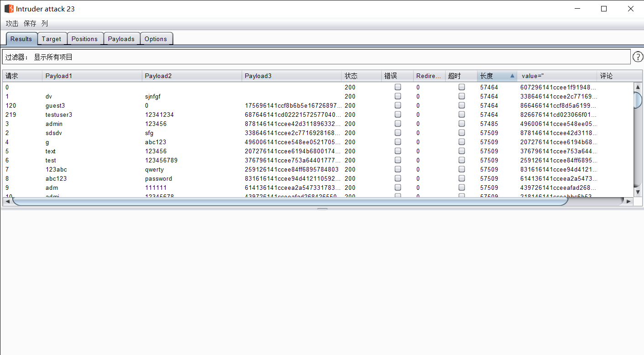This screenshot has width=644, height=355.
Task: Toggle 错误 checkbox for testuser3 row
Action: coord(398,115)
